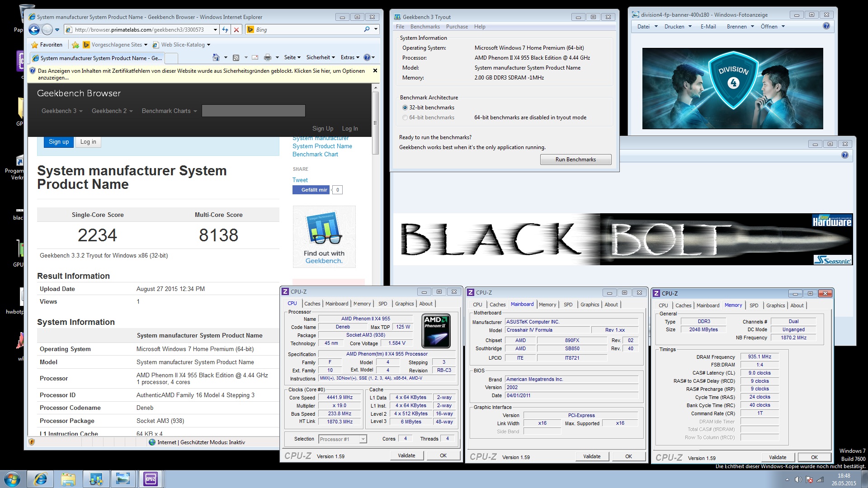Open IE help question mark icon

tap(367, 57)
